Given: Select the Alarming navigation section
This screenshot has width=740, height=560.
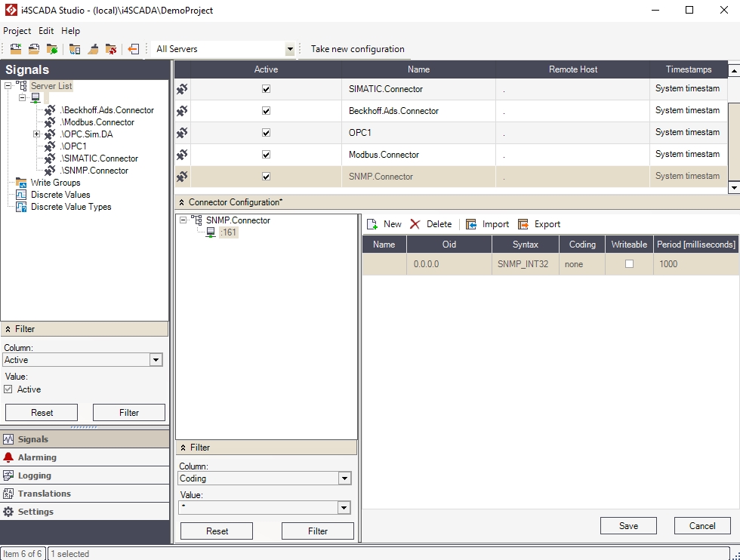Looking at the screenshot, I should tap(37, 457).
